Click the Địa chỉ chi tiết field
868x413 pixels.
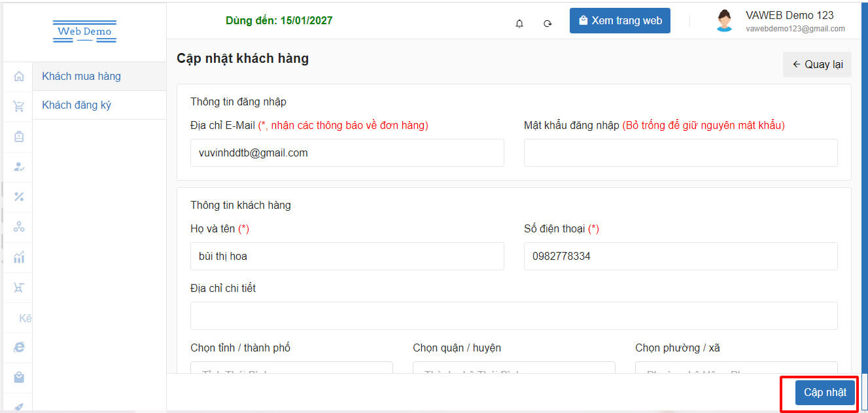pyautogui.click(x=514, y=315)
